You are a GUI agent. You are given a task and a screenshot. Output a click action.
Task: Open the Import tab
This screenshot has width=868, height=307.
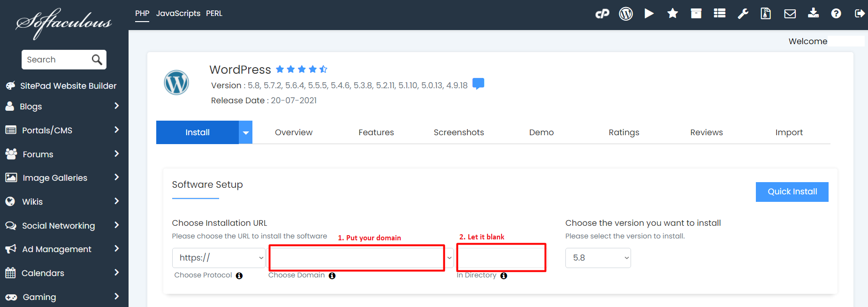789,132
